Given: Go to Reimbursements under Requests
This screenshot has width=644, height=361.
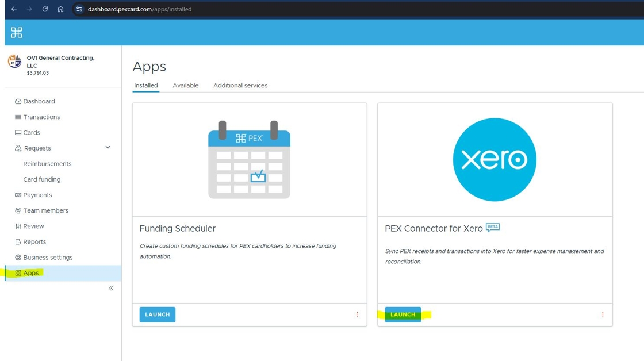Looking at the screenshot, I should click(x=47, y=164).
